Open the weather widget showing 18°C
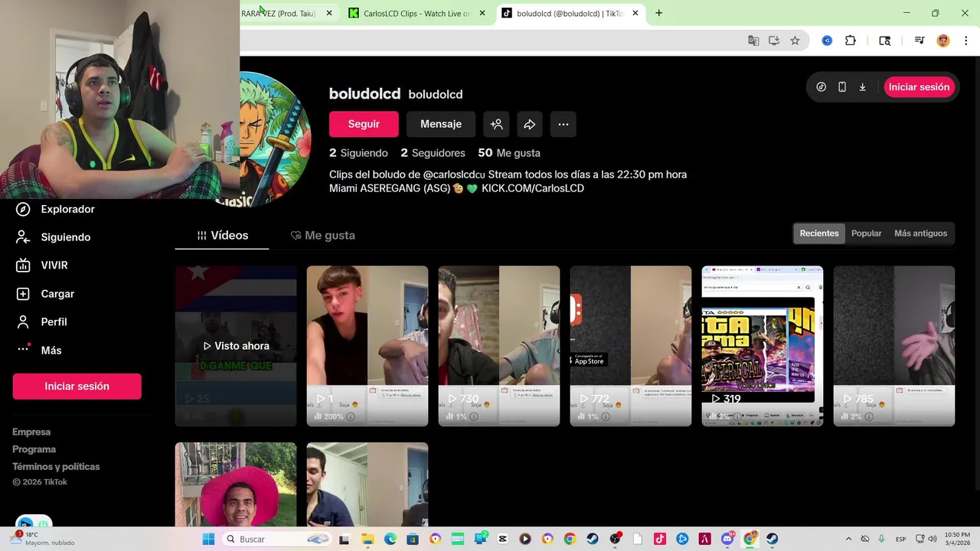 click(42, 539)
